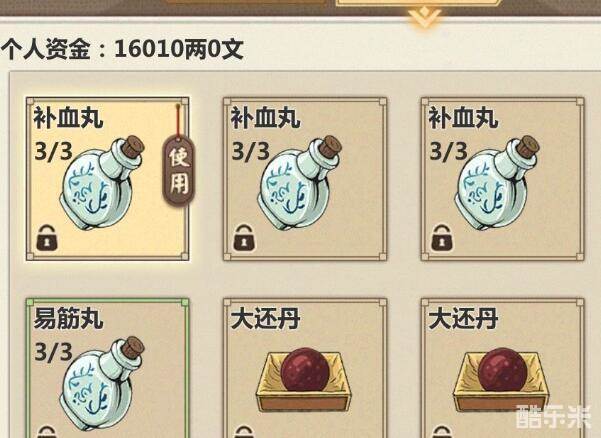This screenshot has height=438, width=601.
Task: Toggle the lock on first 补血丸 slot
Action: pyautogui.click(x=47, y=239)
